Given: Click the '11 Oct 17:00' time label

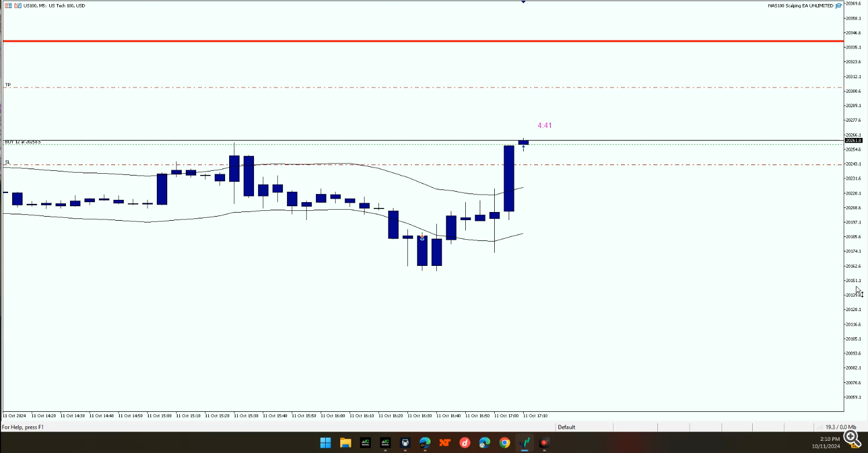Looking at the screenshot, I should pyautogui.click(x=506, y=415).
